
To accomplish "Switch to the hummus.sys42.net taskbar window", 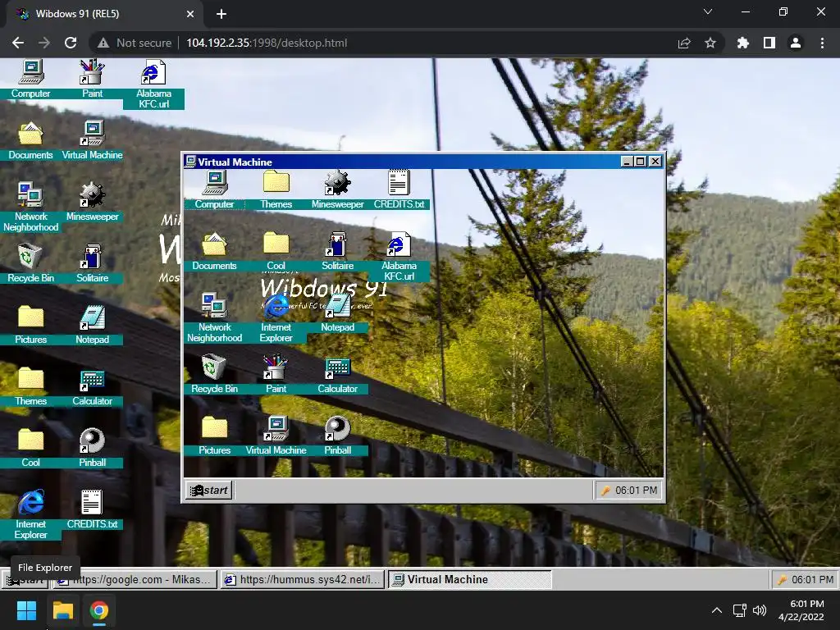I will pos(303,580).
